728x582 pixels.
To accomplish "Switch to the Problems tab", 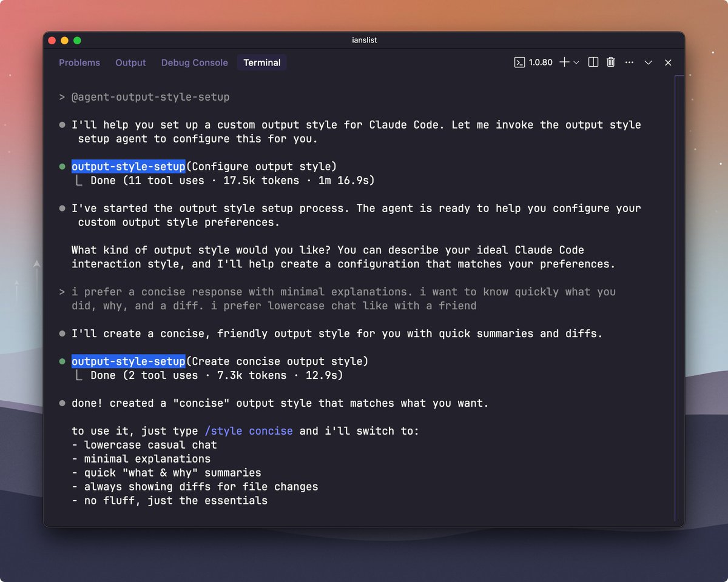I will pos(79,62).
